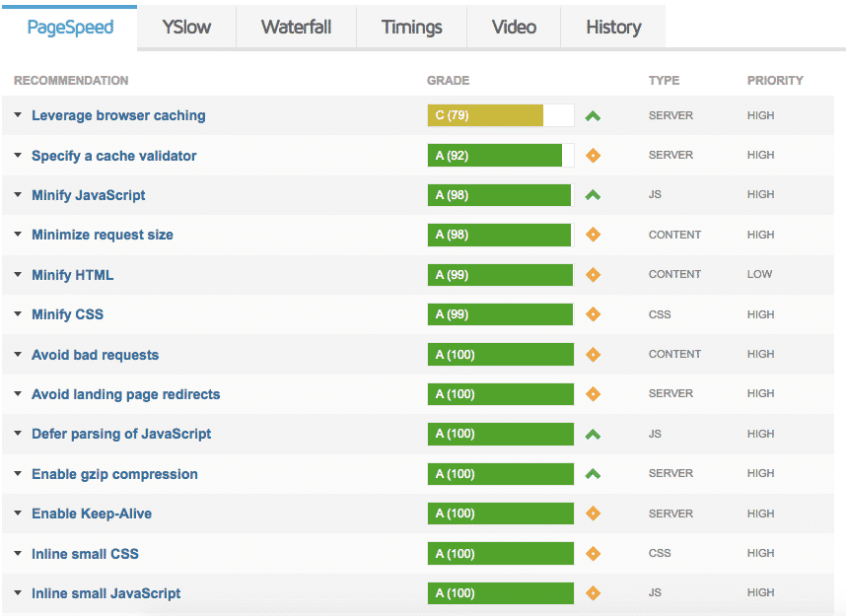Screen dimensions: 846x616
Task: Click the diamond indicator for Enable Keep-Alive
Action: [593, 513]
